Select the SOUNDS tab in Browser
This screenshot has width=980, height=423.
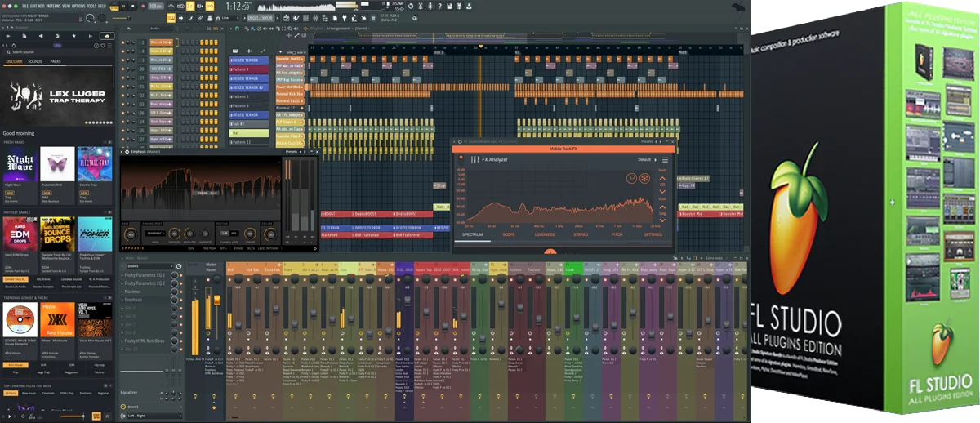point(35,61)
